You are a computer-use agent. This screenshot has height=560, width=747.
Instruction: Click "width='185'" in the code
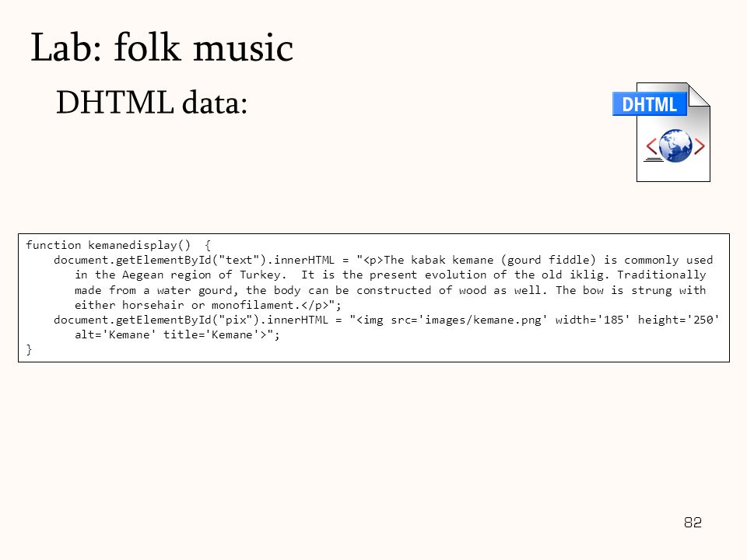593,320
